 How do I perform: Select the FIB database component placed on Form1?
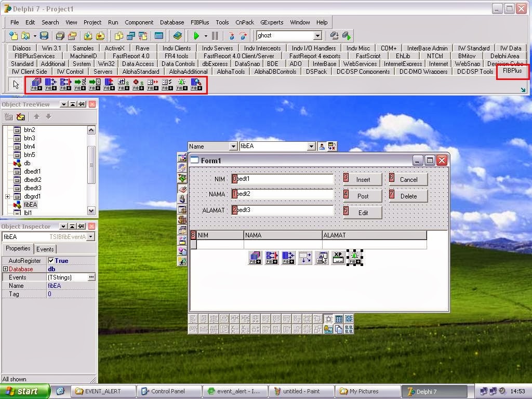coord(255,258)
